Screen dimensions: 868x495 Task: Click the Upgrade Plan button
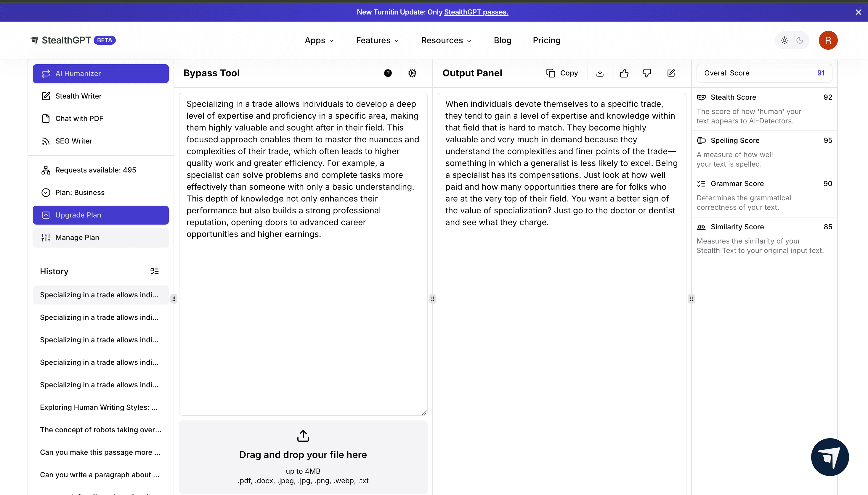tap(101, 215)
